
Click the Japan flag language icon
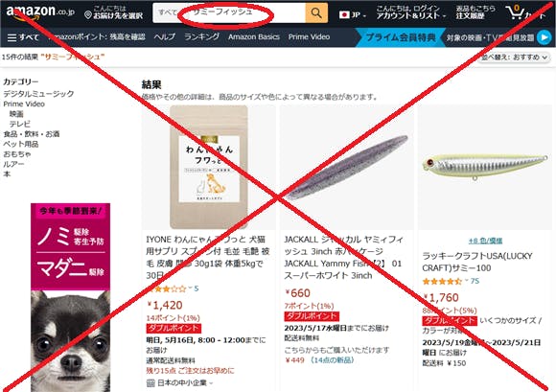pos(344,15)
